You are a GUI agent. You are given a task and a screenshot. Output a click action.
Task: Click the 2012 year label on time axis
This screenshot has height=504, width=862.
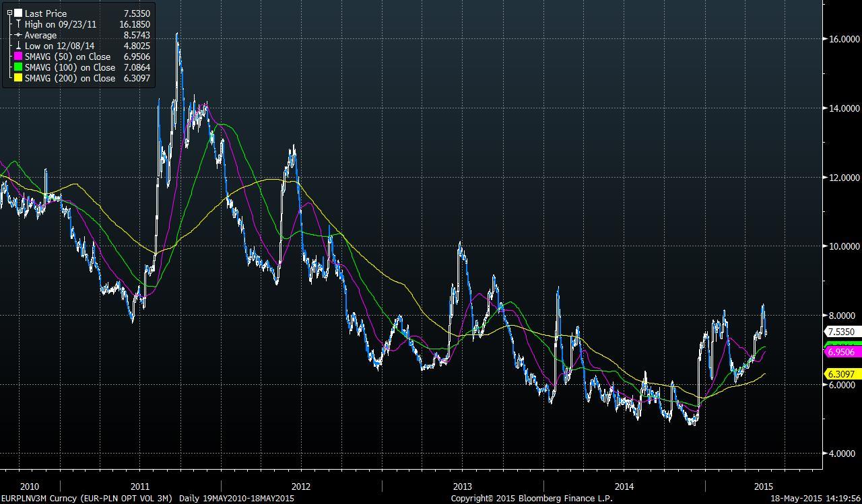click(x=301, y=487)
